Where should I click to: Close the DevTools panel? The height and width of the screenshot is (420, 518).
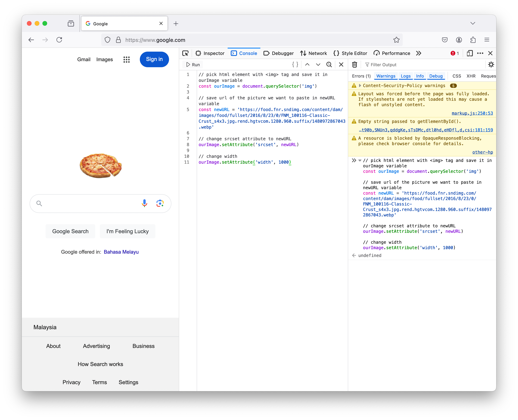tap(490, 53)
